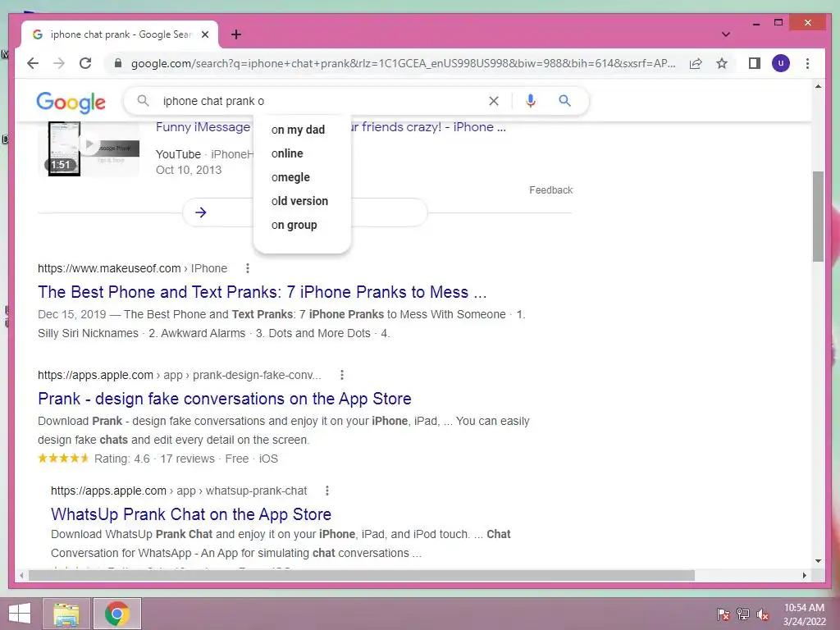Bookmark this page with the star
The height and width of the screenshot is (630, 840).
pos(722,63)
